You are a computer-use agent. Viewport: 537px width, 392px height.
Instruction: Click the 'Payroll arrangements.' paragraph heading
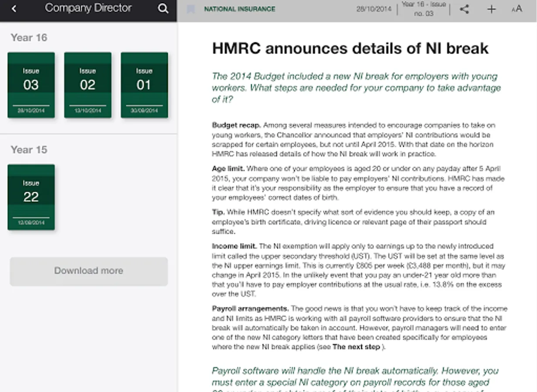[x=250, y=309]
